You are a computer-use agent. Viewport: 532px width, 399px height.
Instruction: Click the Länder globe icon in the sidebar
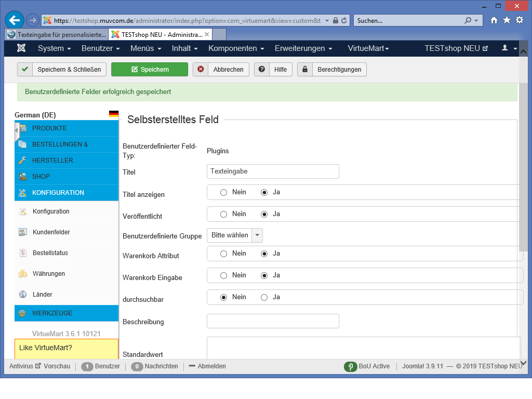(x=23, y=295)
